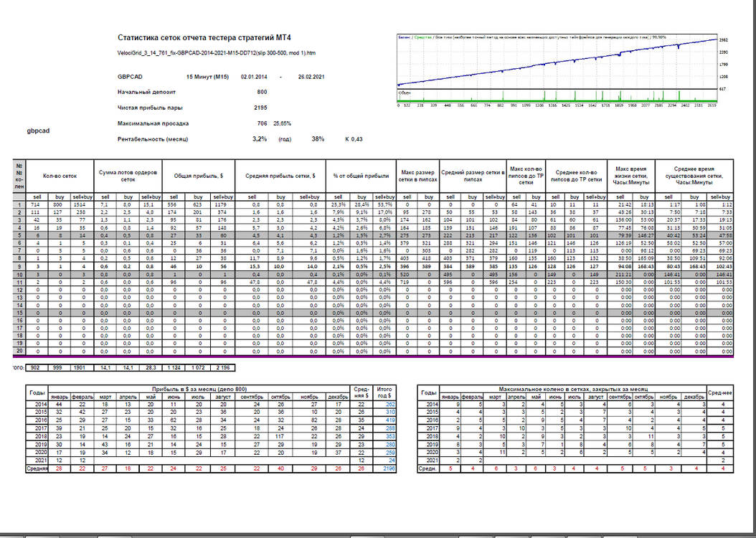Click the chart axis value '2982'
Viewport: 756px width, 538px height.
click(724, 40)
